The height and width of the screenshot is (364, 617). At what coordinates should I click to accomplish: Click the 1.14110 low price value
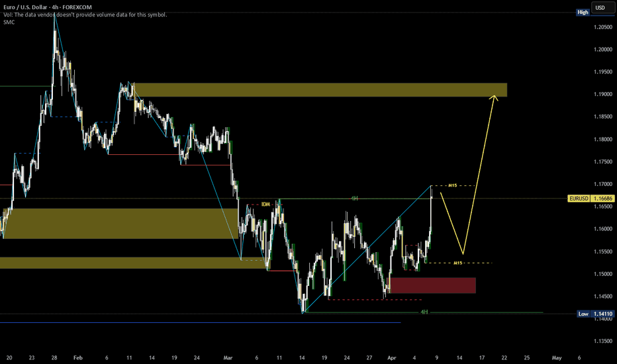601,314
